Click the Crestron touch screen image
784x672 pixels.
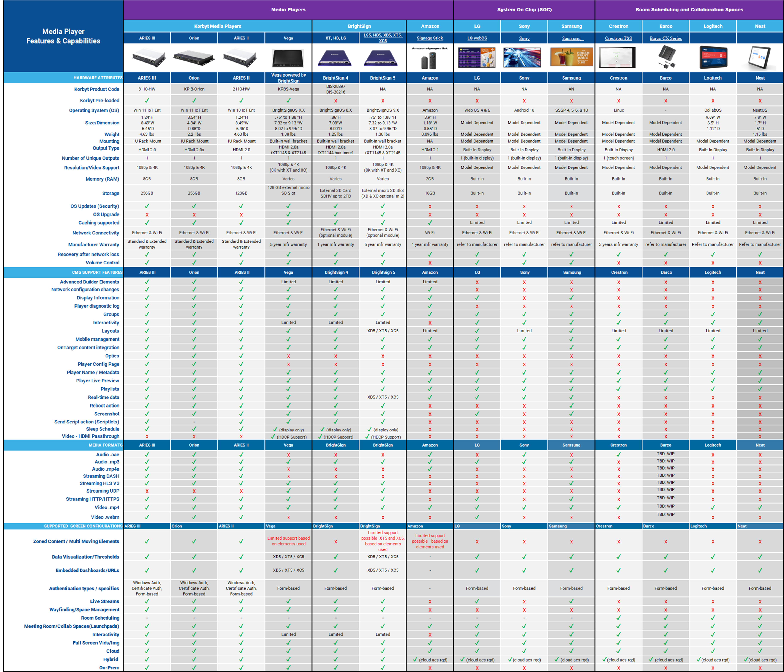618,58
